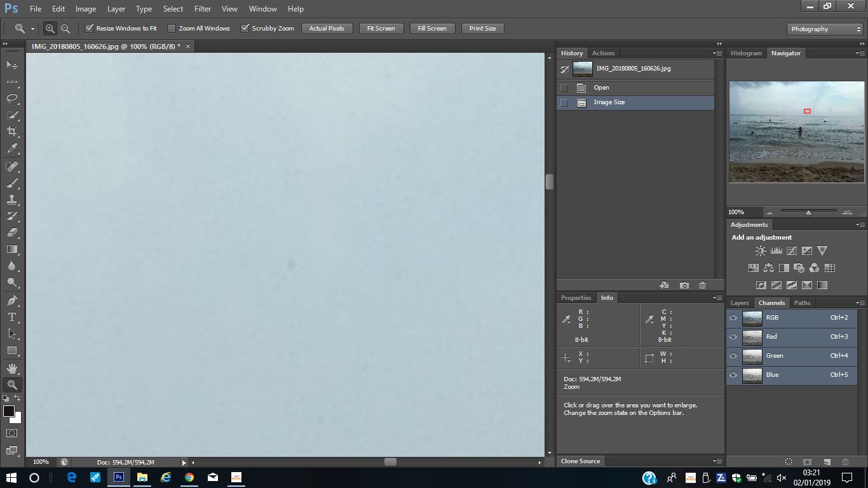Hide the Red channel visibility
The height and width of the screenshot is (488, 868).
733,337
